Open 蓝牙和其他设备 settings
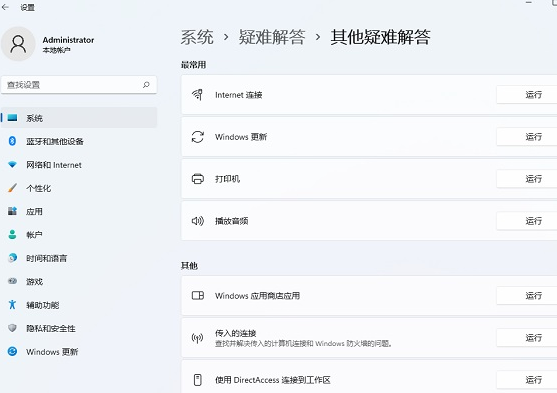 pos(79,141)
